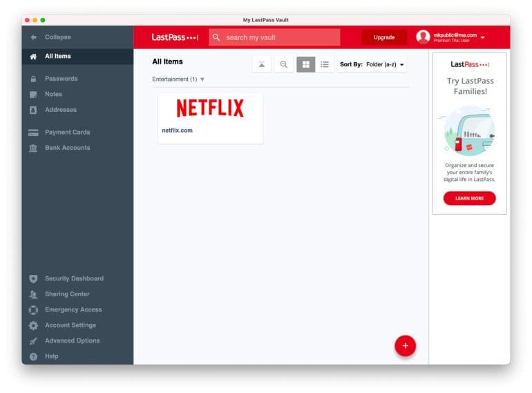Click the Security Dashboard shield icon
The width and height of the screenshot is (532, 393).
click(33, 279)
